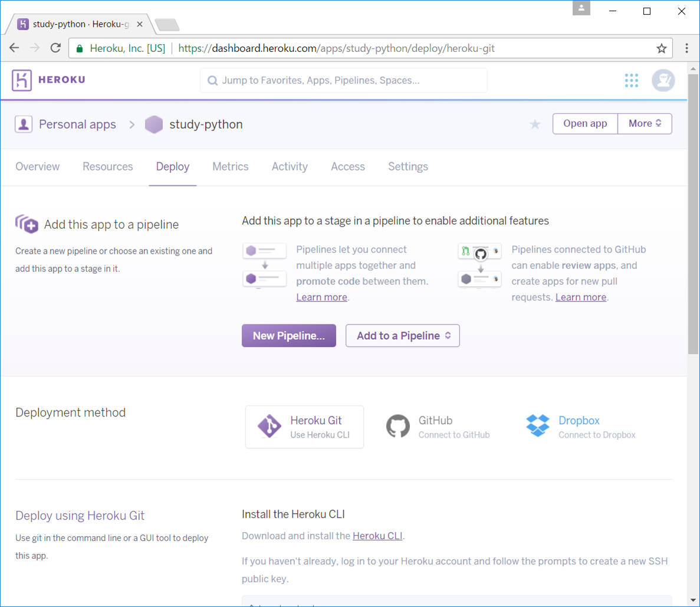This screenshot has height=607, width=700.
Task: Bookmark this page with the star icon
Action: [x=661, y=48]
